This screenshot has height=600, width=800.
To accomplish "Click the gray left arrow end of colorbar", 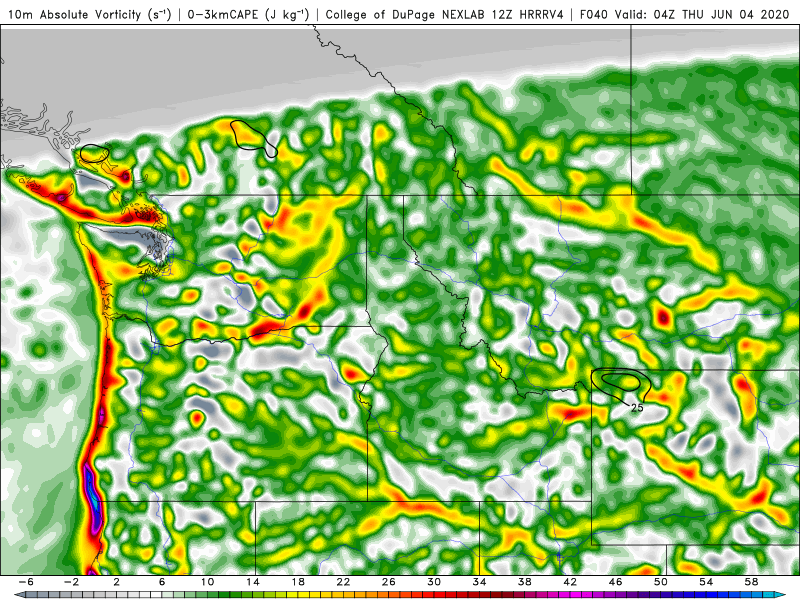I will [19, 595].
